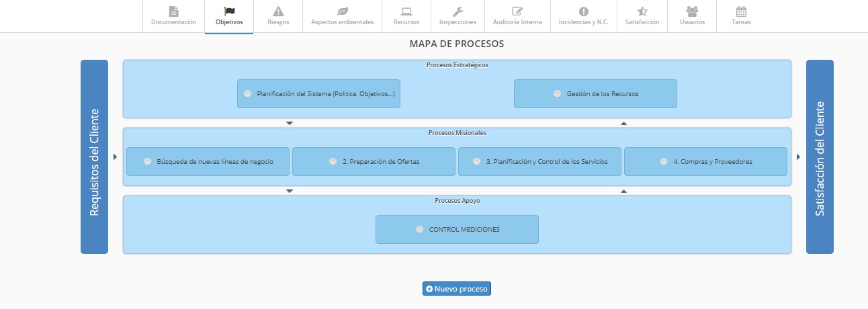
Task: Open the 4. Compras y Proveedores process
Action: pos(705,162)
